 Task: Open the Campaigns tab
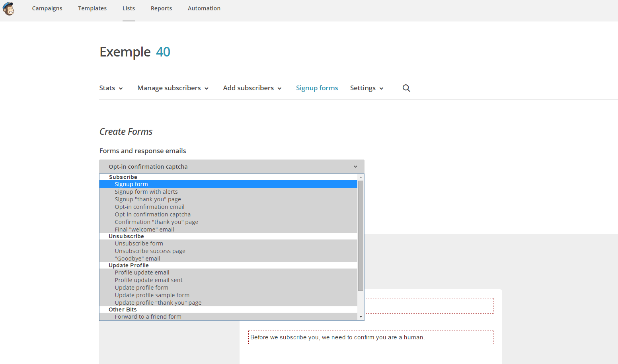coord(47,8)
